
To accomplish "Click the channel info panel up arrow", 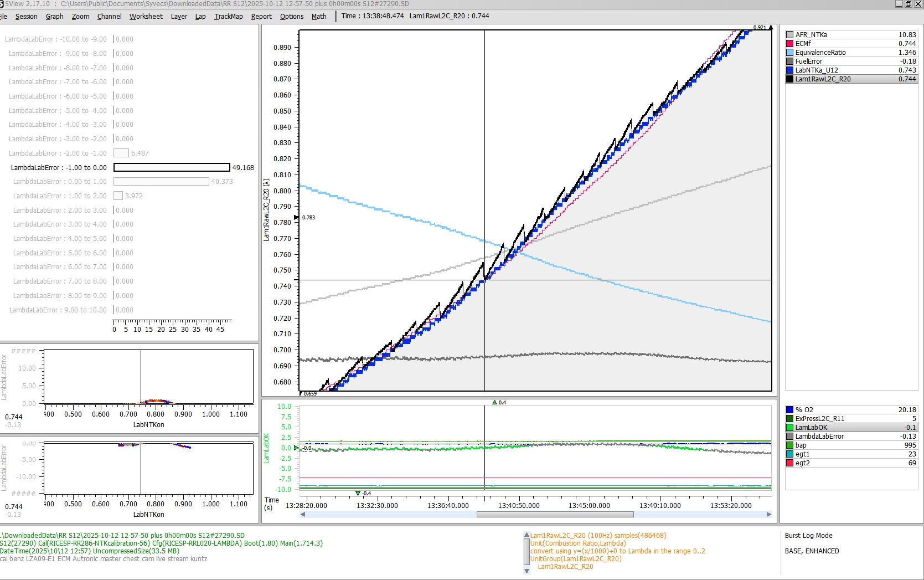I will pos(526,535).
